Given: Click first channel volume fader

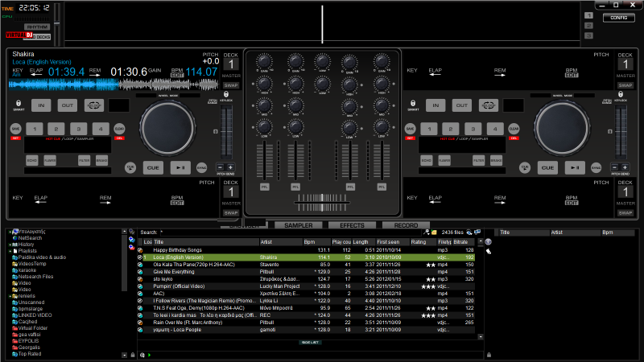Looking at the screenshot, I should tap(264, 160).
